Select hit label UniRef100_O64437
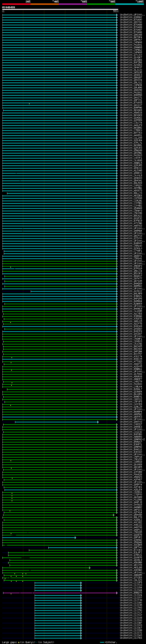 tap(131, 67)
